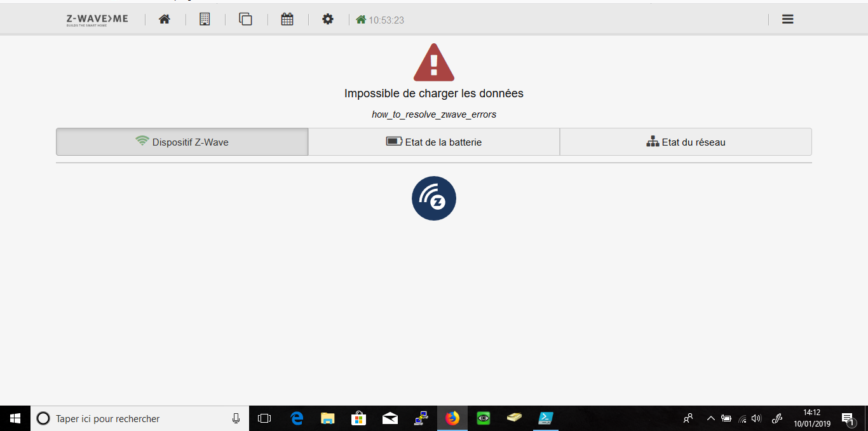868x431 pixels.
Task: Open the PowerShell taskbar icon
Action: pos(546,418)
